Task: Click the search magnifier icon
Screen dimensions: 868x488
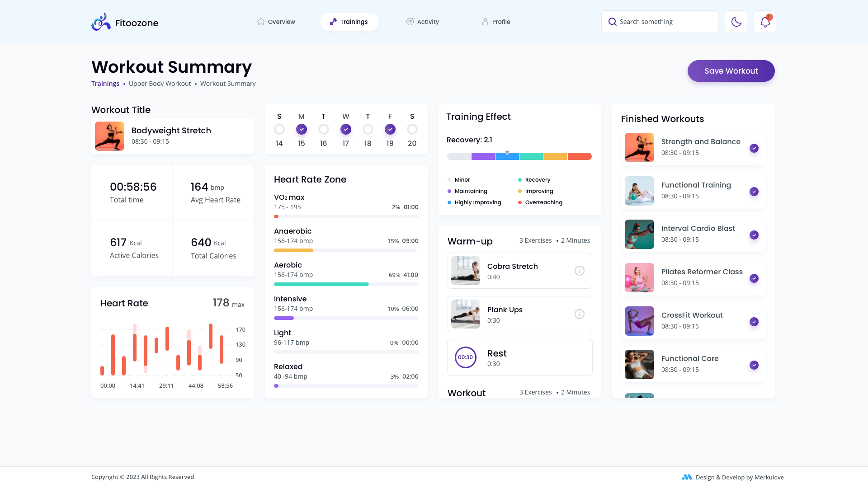Action: (x=612, y=21)
